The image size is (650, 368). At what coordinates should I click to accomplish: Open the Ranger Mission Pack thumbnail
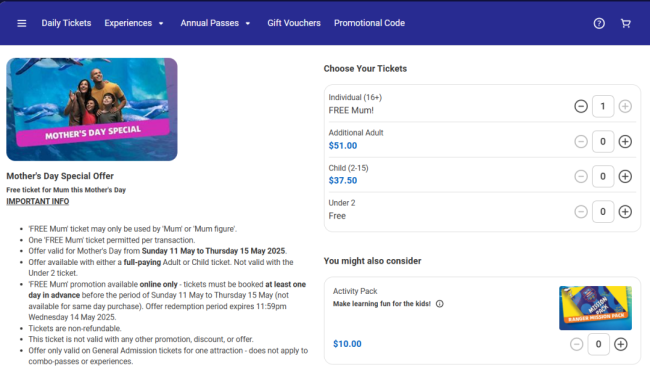point(595,308)
